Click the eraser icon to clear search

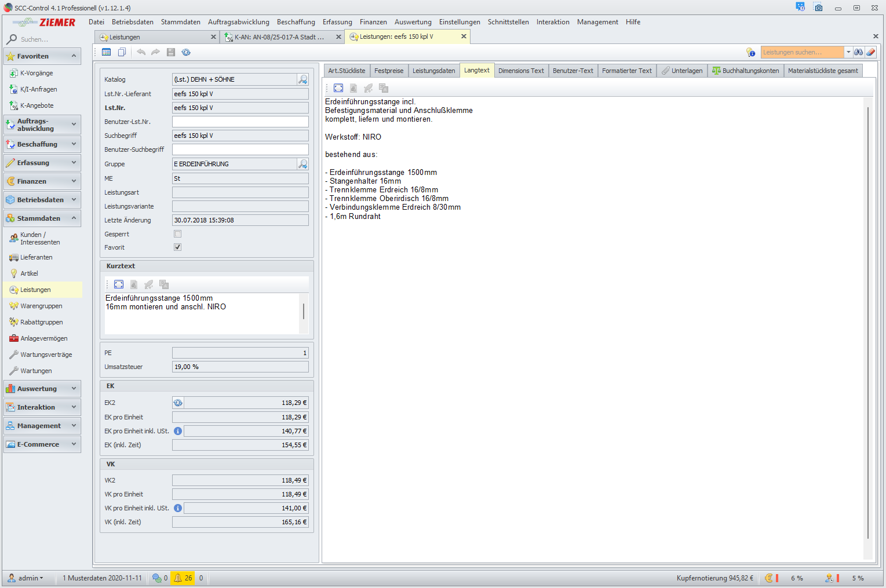point(870,52)
